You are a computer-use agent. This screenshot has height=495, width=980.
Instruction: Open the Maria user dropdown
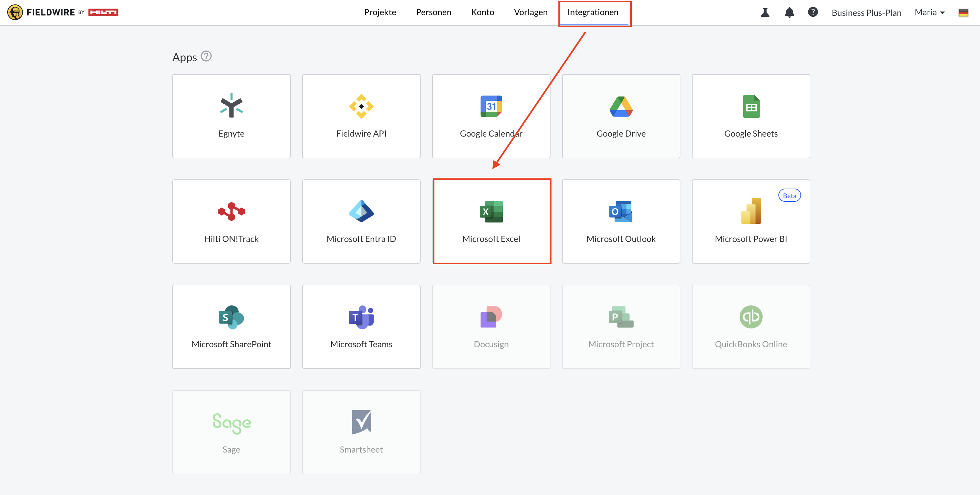click(929, 12)
